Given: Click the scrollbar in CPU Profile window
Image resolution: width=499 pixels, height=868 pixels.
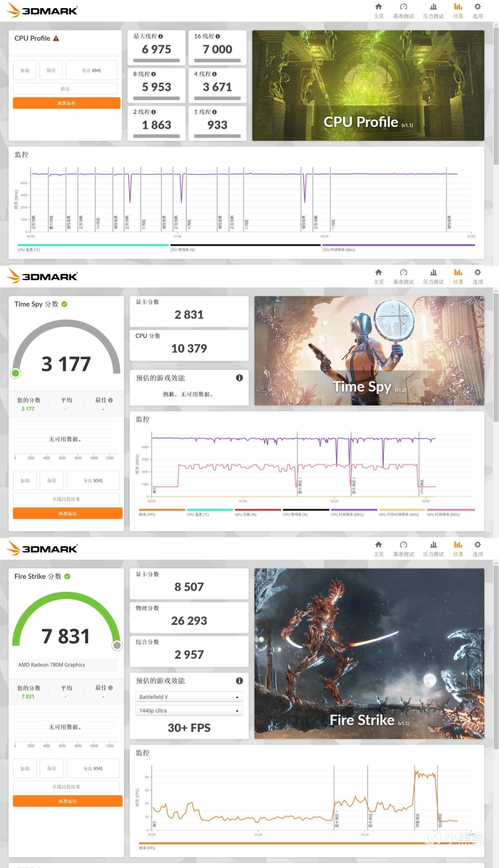Looking at the screenshot, I should [496, 95].
